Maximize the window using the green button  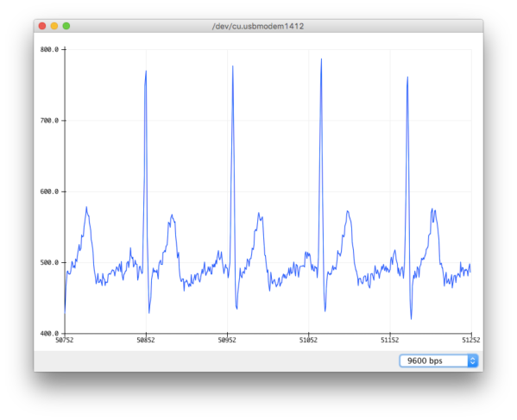coord(66,26)
